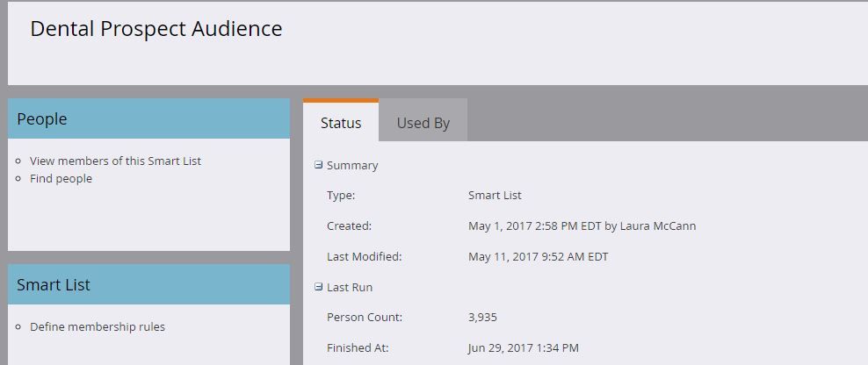The height and width of the screenshot is (365, 868).
Task: Click the Smart List panel header
Action: pyautogui.click(x=148, y=284)
